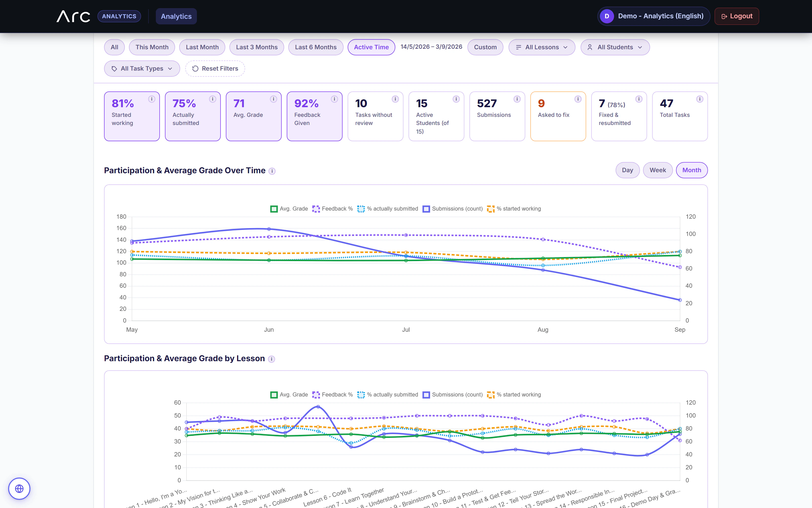Viewport: 812px width, 508px height.
Task: Click info icon beside by Lesson chart title
Action: [x=272, y=359]
